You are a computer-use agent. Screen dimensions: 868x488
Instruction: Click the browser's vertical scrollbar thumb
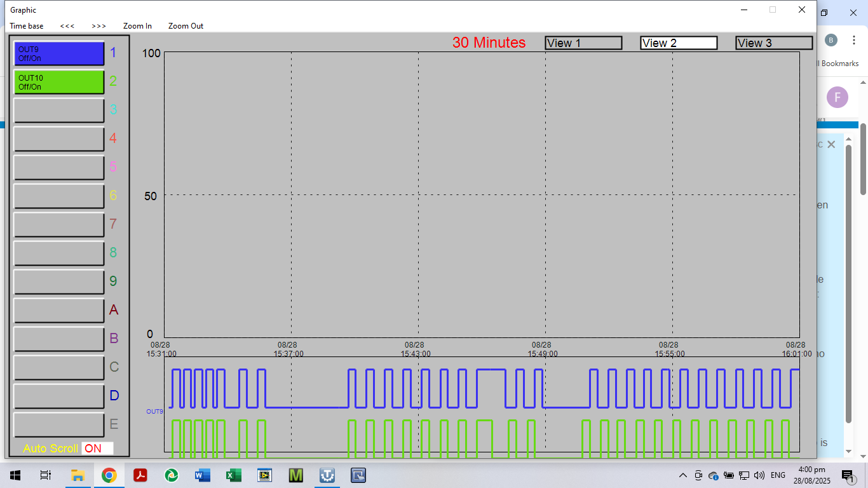pos(863,159)
